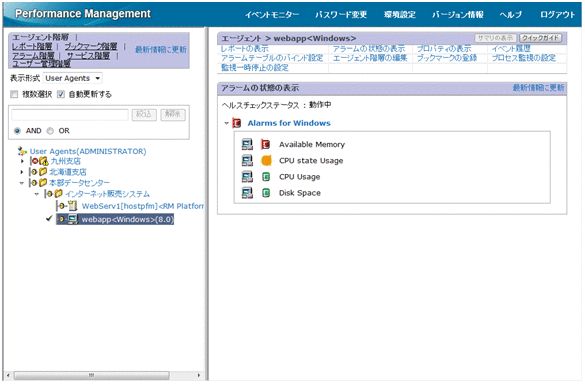Switch to the アラーム階層 tab

(x=33, y=56)
